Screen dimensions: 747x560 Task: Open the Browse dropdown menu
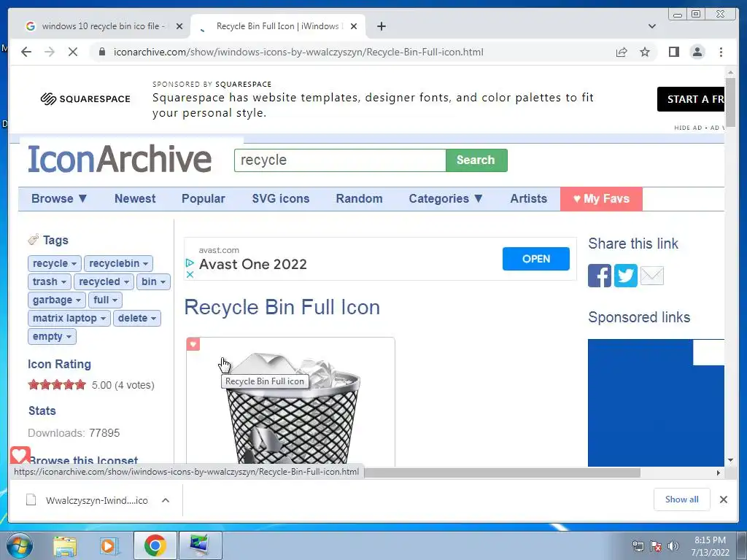[x=59, y=198]
